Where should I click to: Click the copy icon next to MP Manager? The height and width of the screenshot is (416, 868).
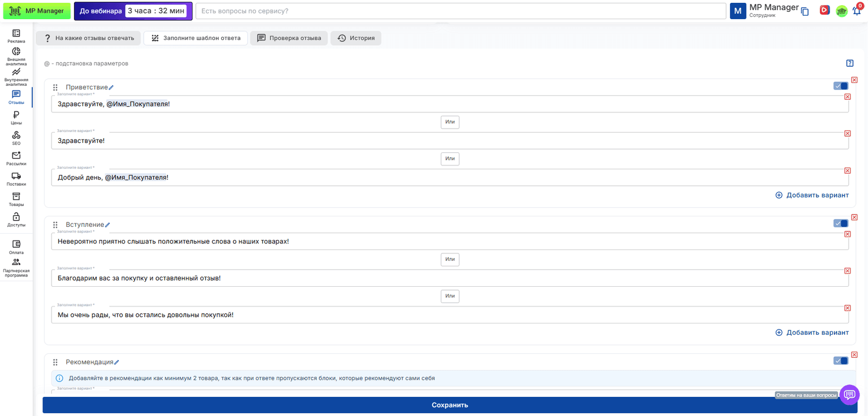point(805,11)
